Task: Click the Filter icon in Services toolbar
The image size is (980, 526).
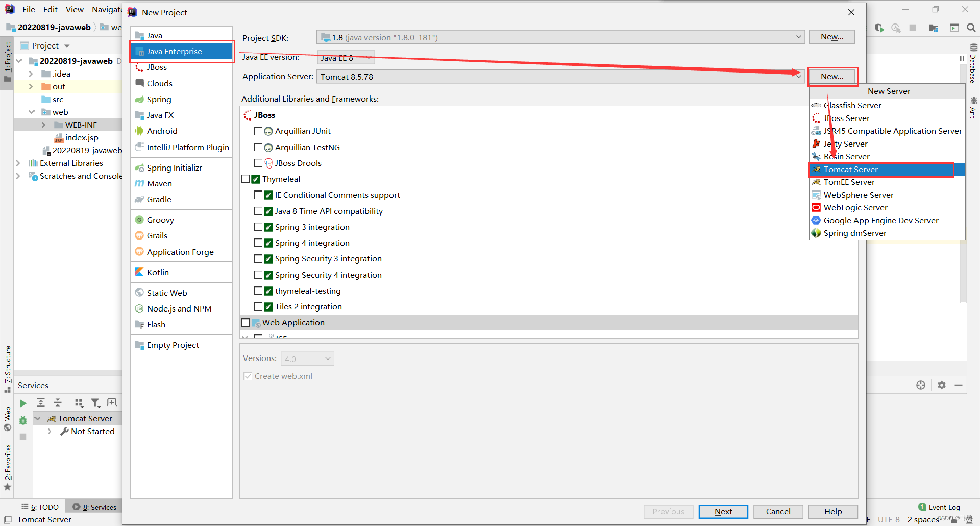Action: (x=95, y=403)
